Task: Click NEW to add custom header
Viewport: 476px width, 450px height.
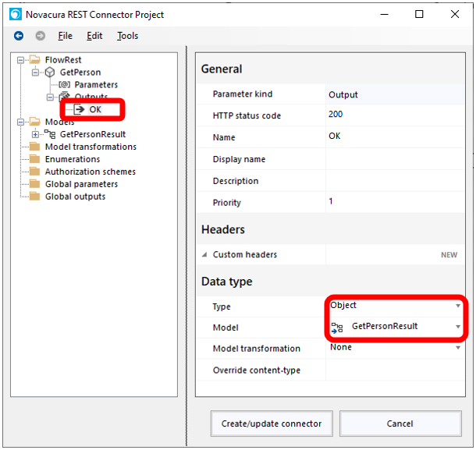Action: click(x=449, y=255)
